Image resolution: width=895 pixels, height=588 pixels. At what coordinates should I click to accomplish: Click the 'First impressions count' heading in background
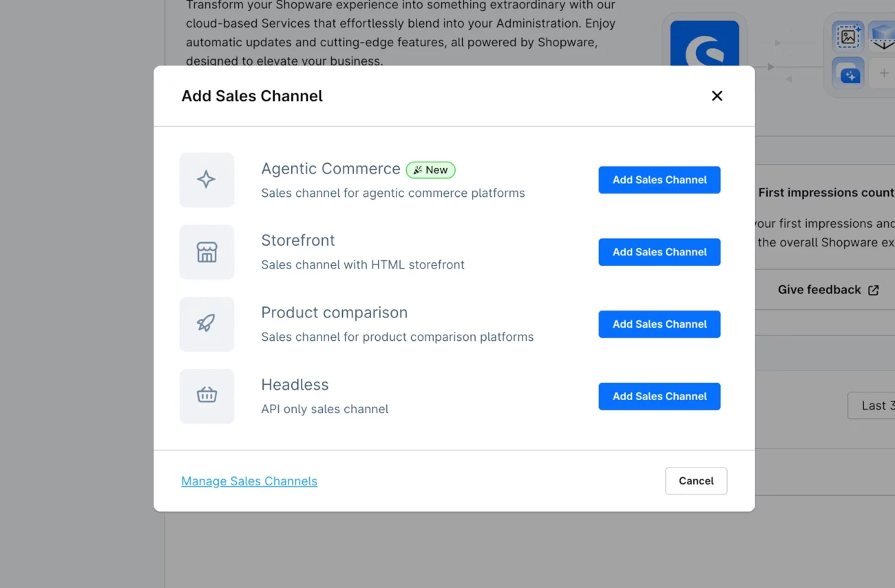pyautogui.click(x=826, y=193)
